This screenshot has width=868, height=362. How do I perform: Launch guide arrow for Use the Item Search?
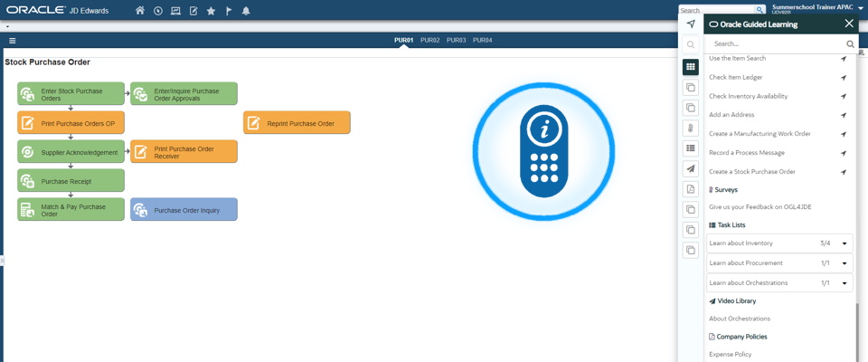click(x=843, y=58)
